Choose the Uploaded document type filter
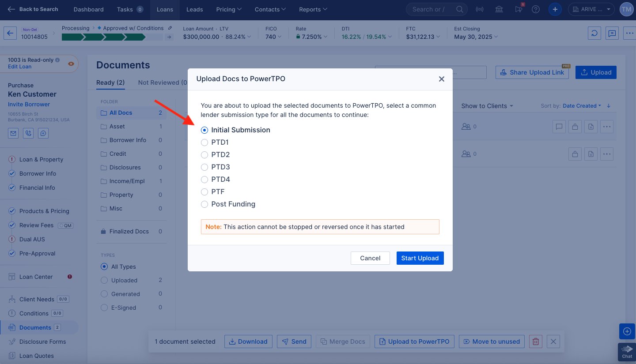The image size is (636, 364). (104, 280)
